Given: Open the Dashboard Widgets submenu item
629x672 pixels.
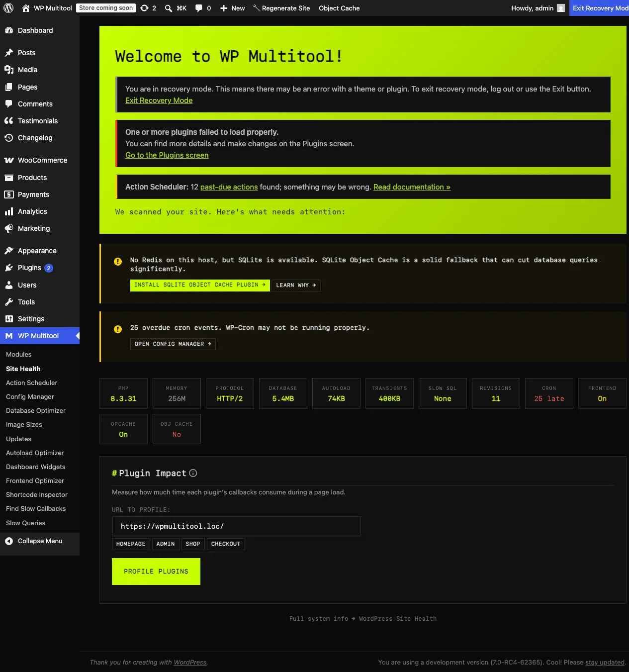Looking at the screenshot, I should (36, 467).
